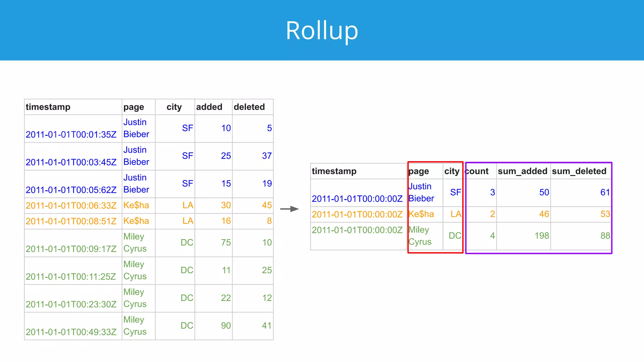This screenshot has height=362, width=644.
Task: Click timestamp 2011-01-01T00:49:33Z
Action: click(71, 332)
